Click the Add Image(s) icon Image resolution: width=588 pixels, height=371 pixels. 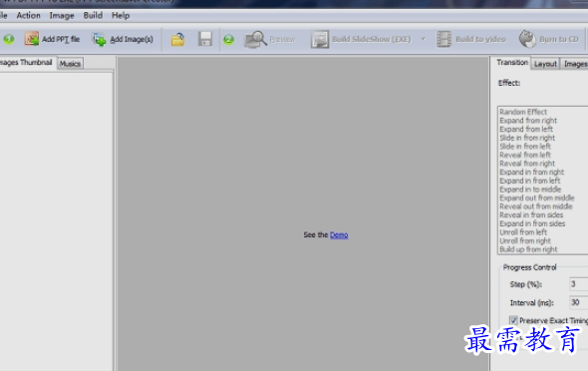tap(100, 39)
